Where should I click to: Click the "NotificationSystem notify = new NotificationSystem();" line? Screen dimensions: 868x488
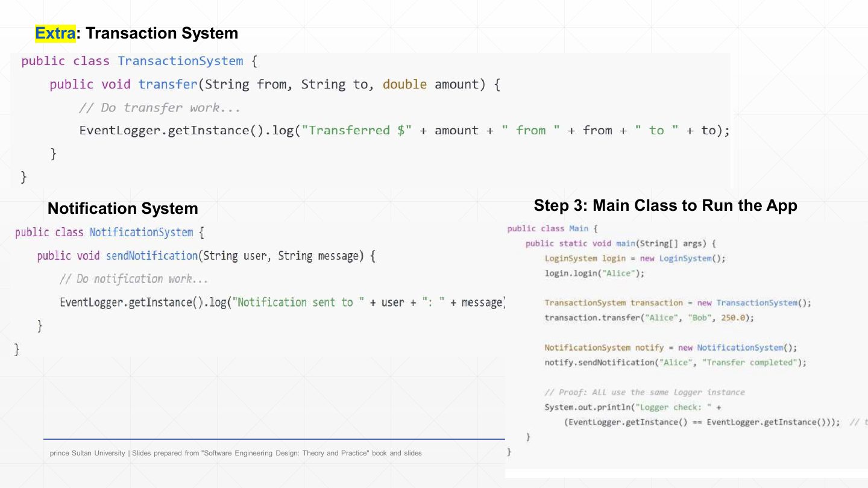coord(671,348)
